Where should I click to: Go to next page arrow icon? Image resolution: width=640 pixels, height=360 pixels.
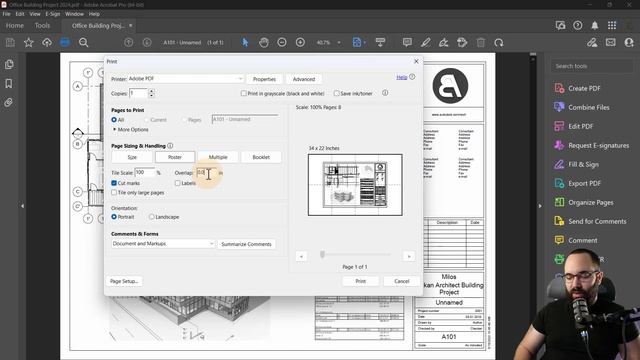coord(147,42)
